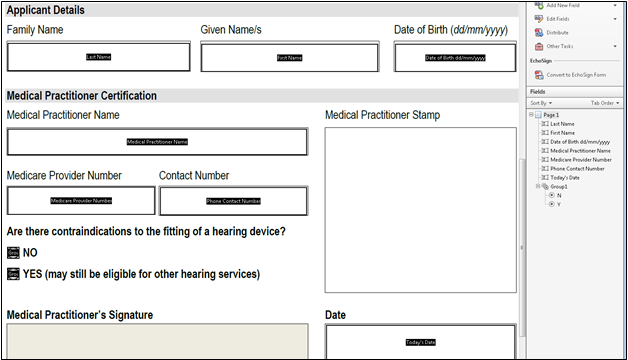
Task: Click the field icon beside Today's Date in tree
Action: point(545,177)
